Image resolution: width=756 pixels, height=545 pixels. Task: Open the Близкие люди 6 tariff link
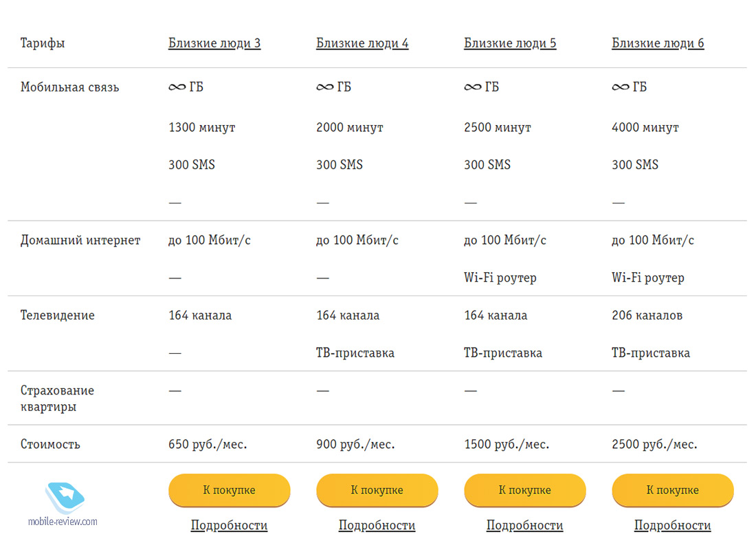(658, 43)
